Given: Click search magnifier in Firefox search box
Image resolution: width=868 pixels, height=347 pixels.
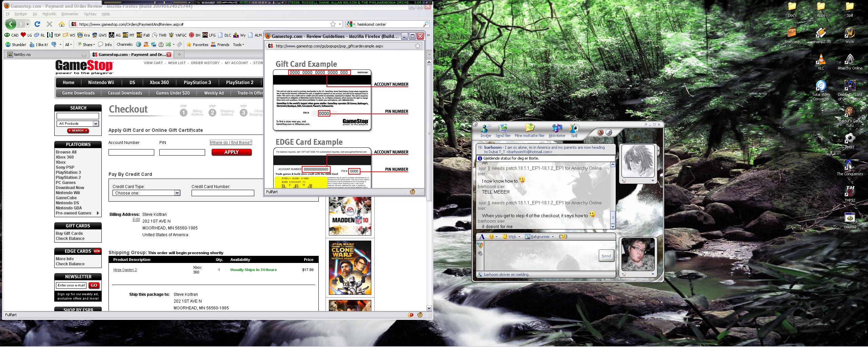Looking at the screenshot, I should point(426,24).
